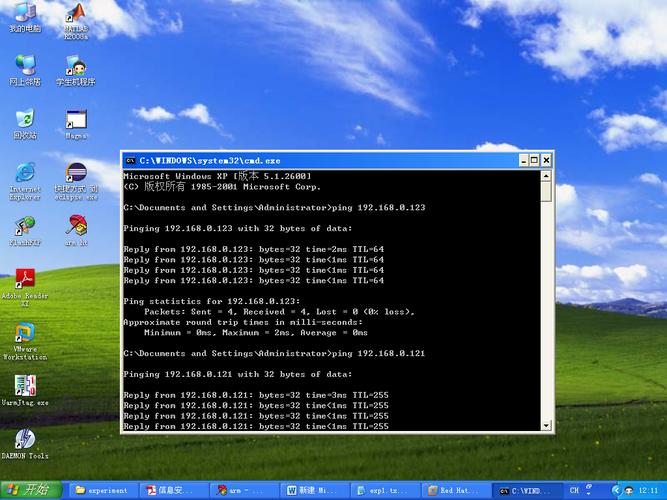Click the cmd.exe window title bar
667x500 pixels.
[x=323, y=160]
